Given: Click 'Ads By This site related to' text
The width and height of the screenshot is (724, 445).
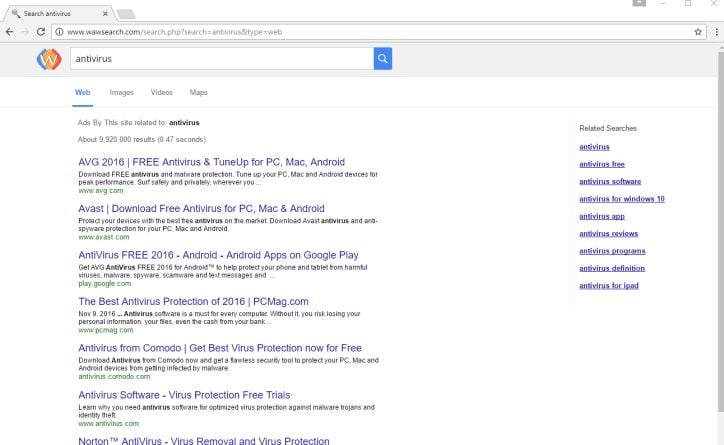Looking at the screenshot, I should 122,123.
